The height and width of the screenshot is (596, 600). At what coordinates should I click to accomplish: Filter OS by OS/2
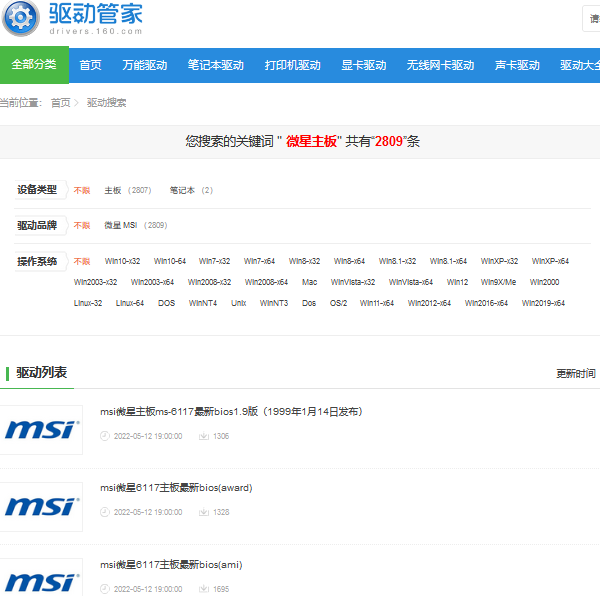(x=339, y=303)
